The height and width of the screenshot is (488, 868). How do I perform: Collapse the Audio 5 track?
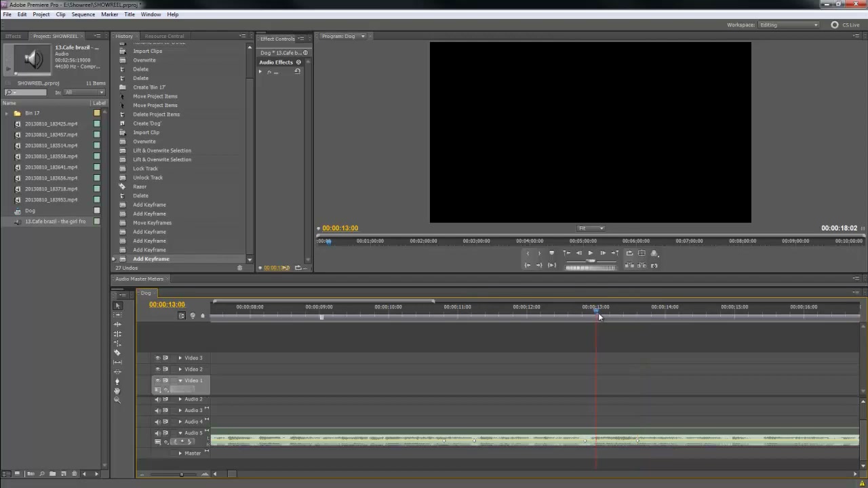coord(180,432)
